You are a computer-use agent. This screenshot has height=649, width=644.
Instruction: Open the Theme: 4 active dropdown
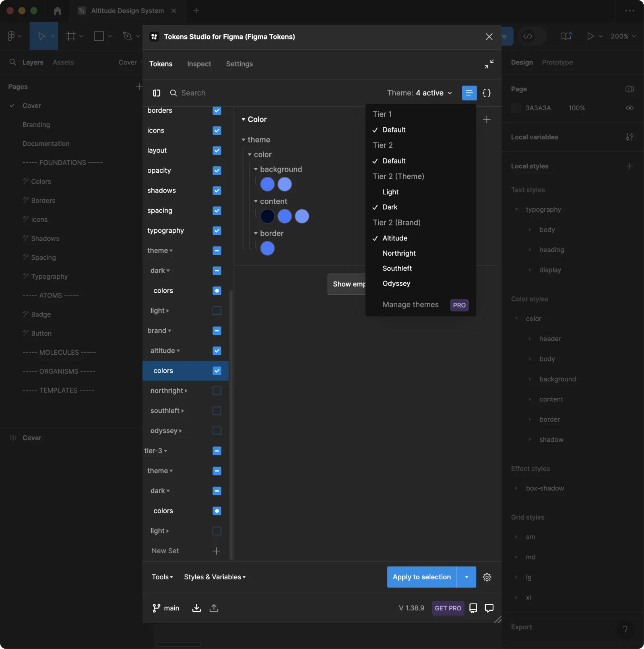click(x=419, y=93)
